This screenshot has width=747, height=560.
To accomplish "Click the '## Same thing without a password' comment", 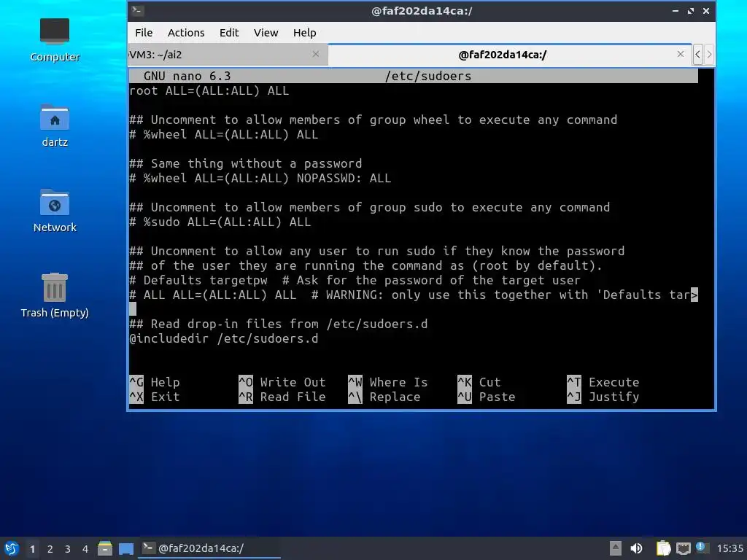I will tap(246, 163).
